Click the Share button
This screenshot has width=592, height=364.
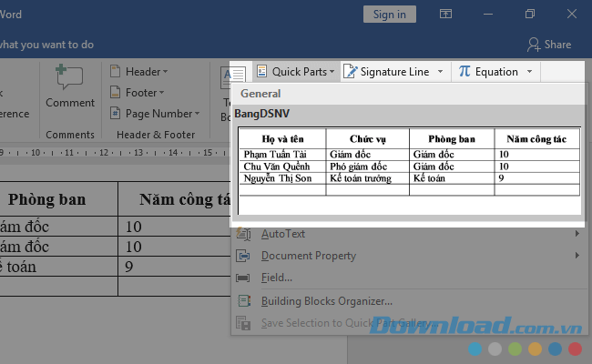click(549, 44)
